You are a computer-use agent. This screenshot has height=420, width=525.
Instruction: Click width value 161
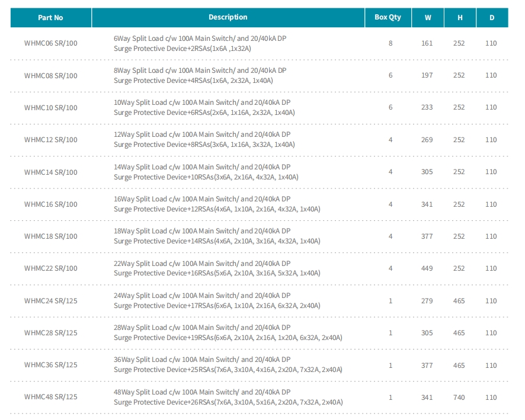(427, 43)
